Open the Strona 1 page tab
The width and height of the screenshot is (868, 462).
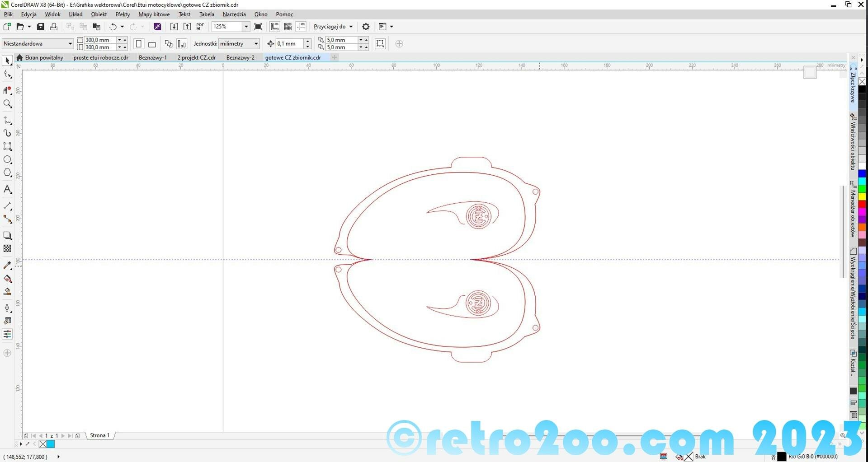click(99, 435)
